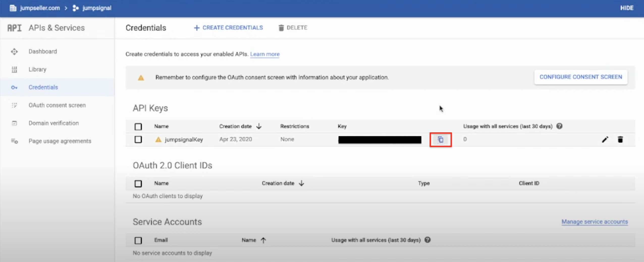Click CREATE CREDENTIALS button
The height and width of the screenshot is (262, 644).
(x=228, y=28)
